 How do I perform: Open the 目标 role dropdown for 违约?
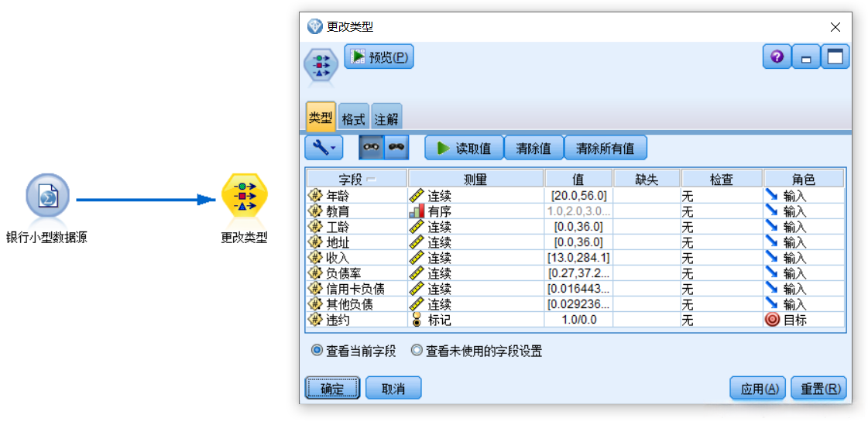click(804, 320)
